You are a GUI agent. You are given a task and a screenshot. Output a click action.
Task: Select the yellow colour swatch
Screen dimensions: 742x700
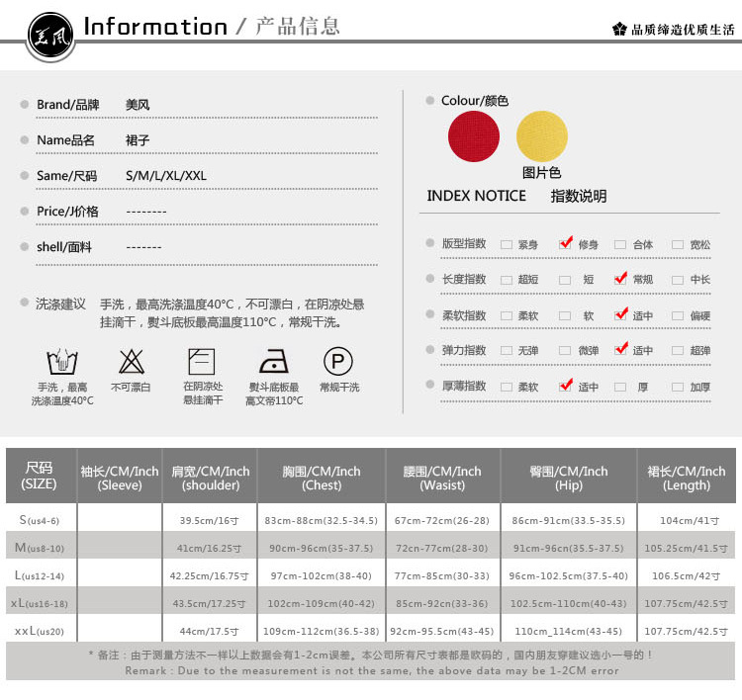coord(542,136)
